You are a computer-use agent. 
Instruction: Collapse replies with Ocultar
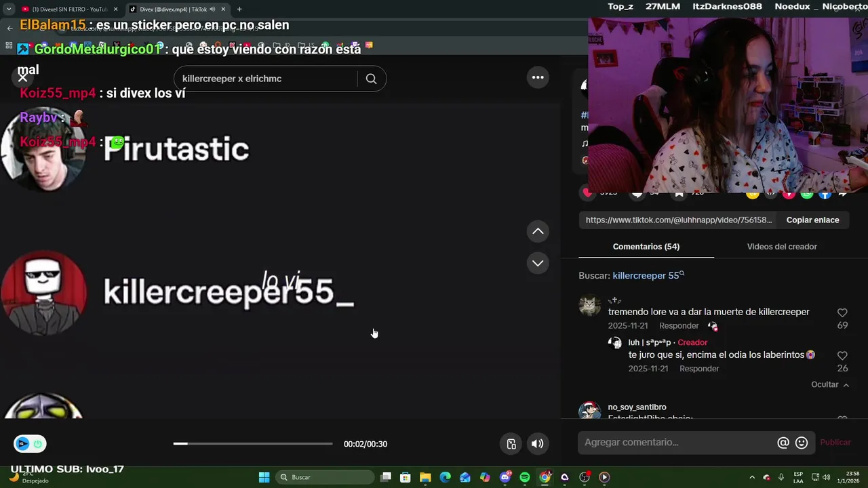tap(830, 384)
